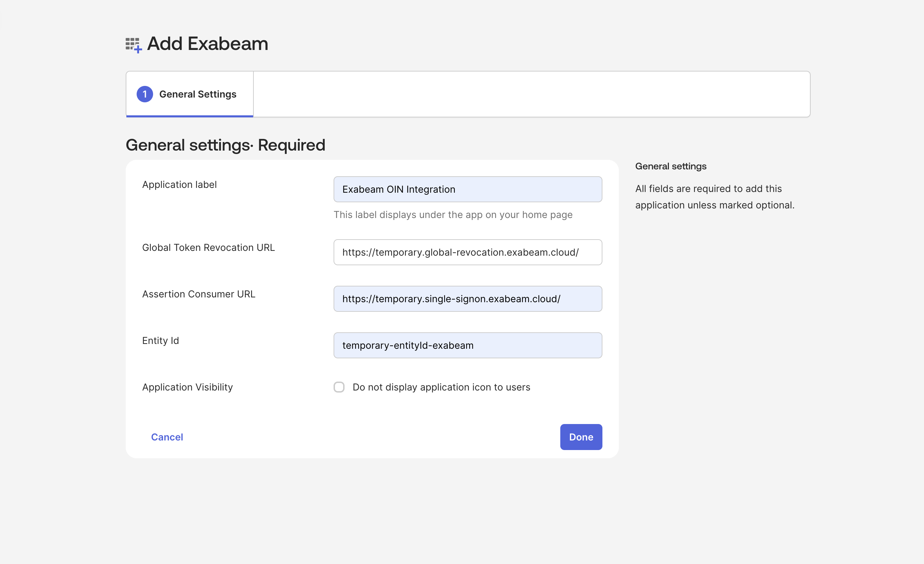Enable Do not display application icon to users

click(x=339, y=387)
